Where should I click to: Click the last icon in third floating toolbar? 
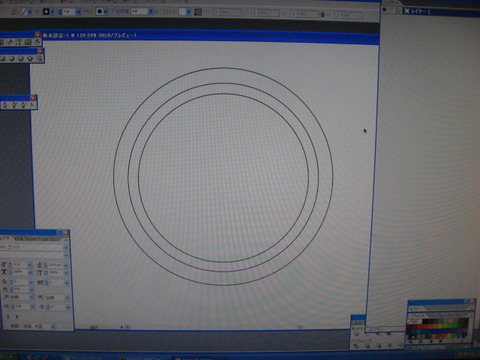(32, 105)
